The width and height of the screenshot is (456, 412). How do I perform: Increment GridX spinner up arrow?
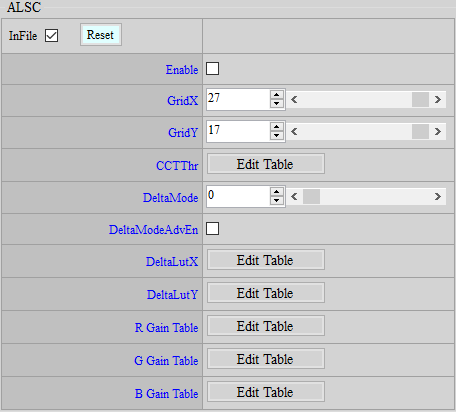(x=276, y=95)
